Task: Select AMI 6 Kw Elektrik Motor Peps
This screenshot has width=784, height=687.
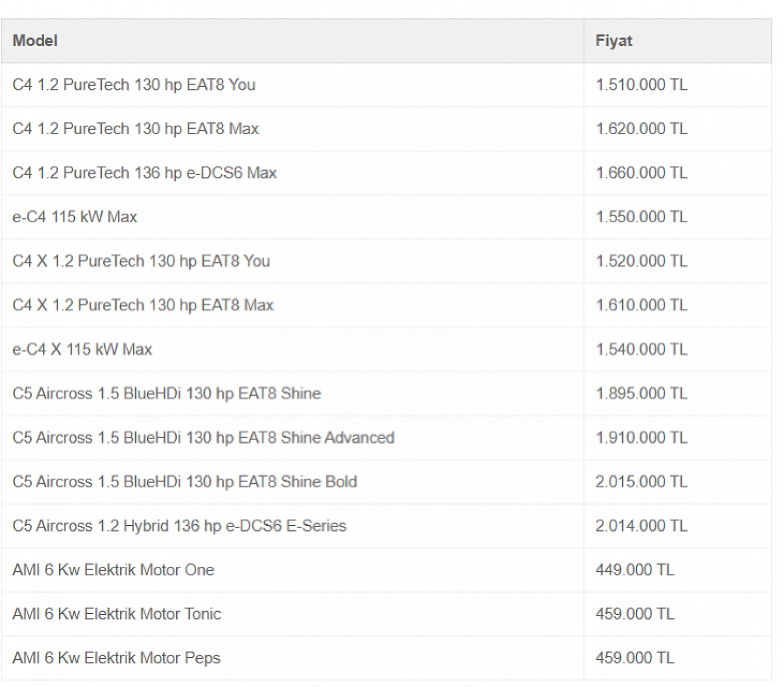Action: click(x=117, y=658)
